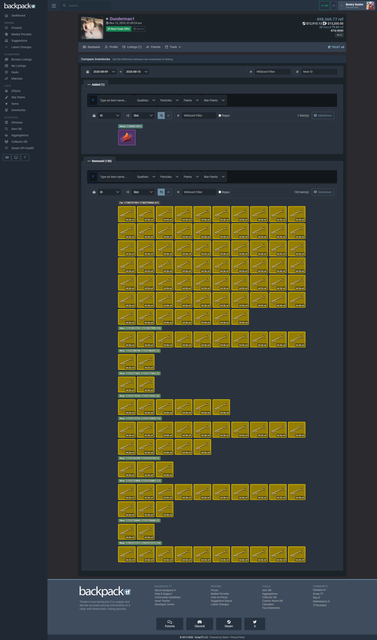Open the second date dropdown 2026-08-10
Image resolution: width=377 pixels, height=640 pixels.
[136, 71]
